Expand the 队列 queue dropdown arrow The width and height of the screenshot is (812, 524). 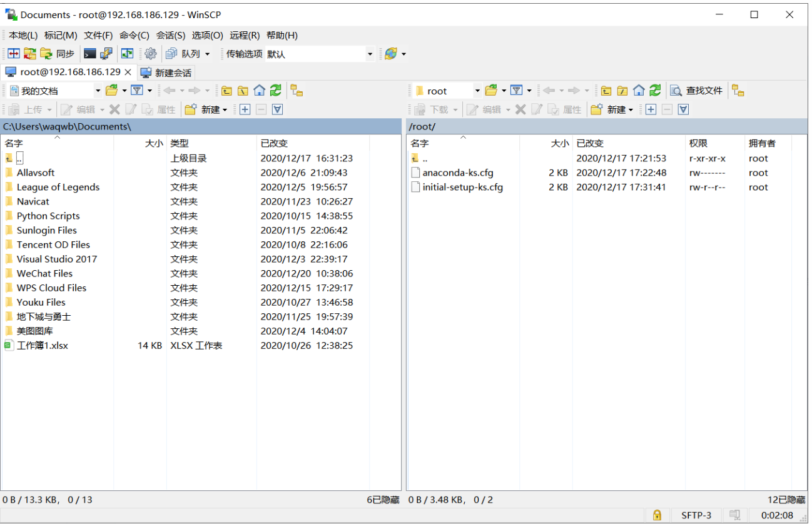(208, 54)
